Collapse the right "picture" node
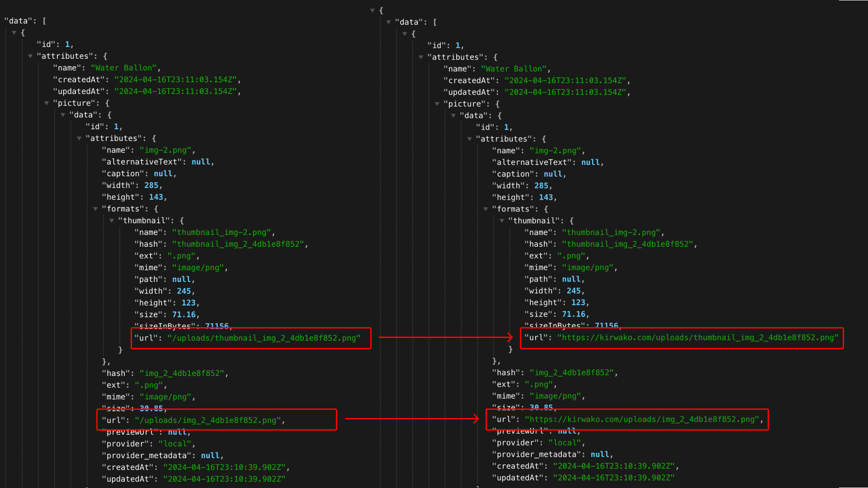The width and height of the screenshot is (868, 488). (437, 104)
